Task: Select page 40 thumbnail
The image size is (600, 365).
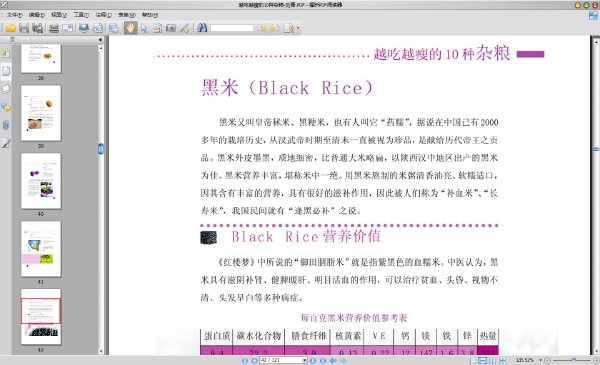Action: [41, 181]
